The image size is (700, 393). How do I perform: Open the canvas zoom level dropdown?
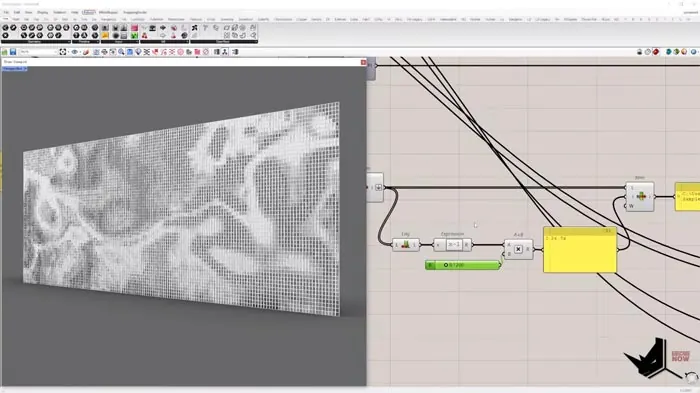(38, 52)
